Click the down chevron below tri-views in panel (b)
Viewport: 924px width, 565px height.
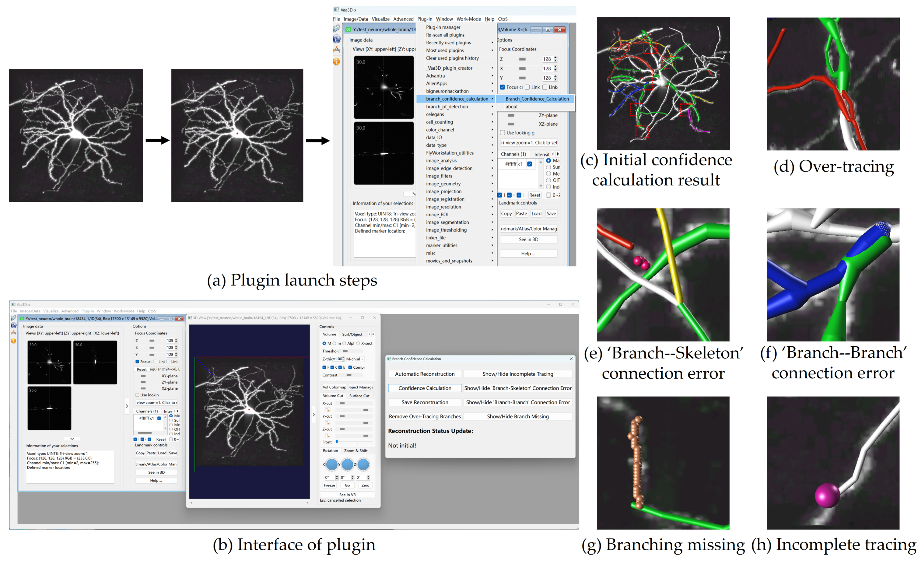point(72,439)
